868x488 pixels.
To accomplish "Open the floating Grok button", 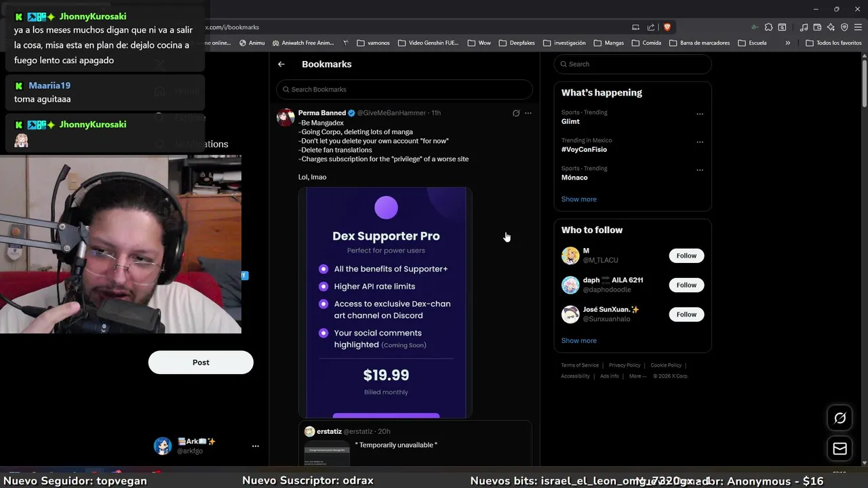I will point(840,418).
